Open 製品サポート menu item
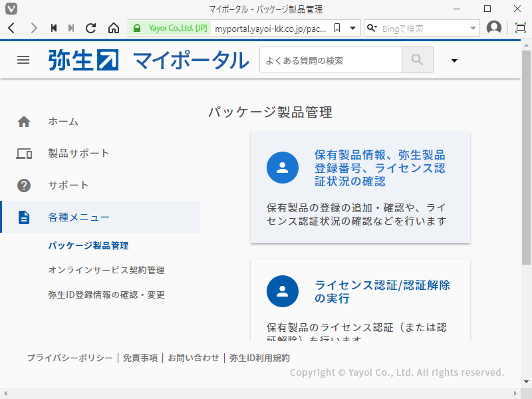The width and height of the screenshot is (532, 399). [x=78, y=153]
